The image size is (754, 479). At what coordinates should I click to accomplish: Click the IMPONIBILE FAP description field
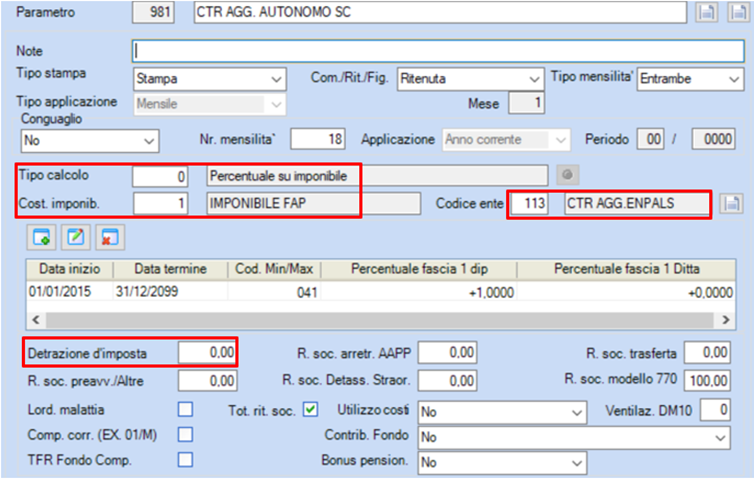pos(314,203)
